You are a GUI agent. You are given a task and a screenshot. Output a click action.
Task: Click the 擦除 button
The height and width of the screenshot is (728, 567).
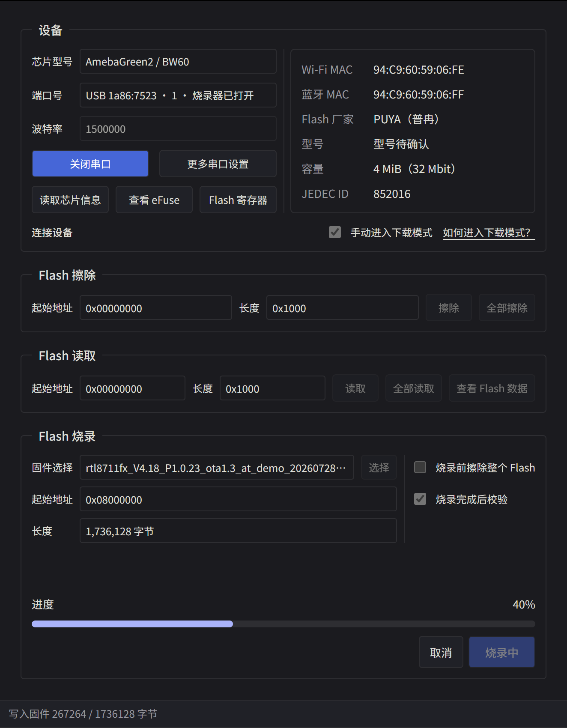[x=449, y=307]
